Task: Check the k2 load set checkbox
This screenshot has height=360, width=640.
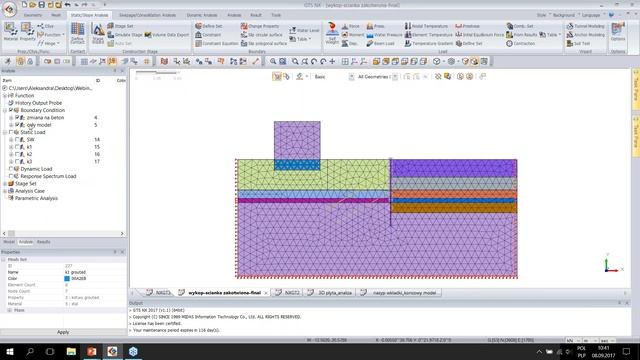Action: 17,154
